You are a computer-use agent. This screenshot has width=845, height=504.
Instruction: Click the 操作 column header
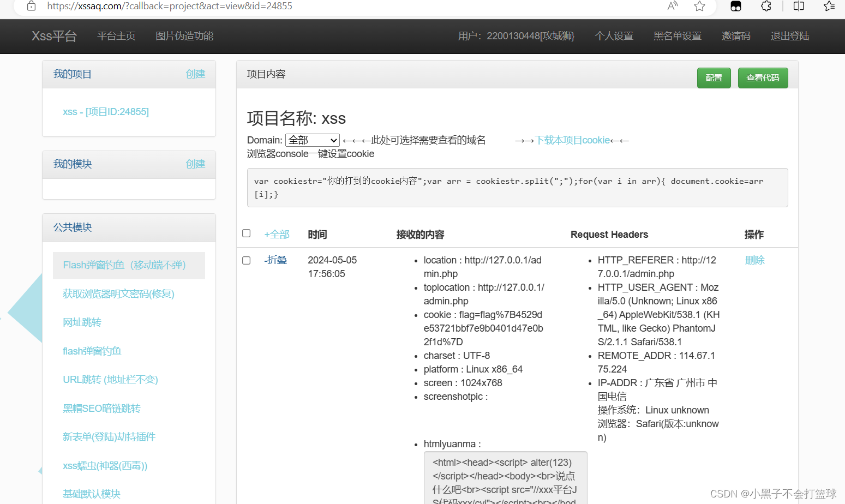tap(754, 235)
